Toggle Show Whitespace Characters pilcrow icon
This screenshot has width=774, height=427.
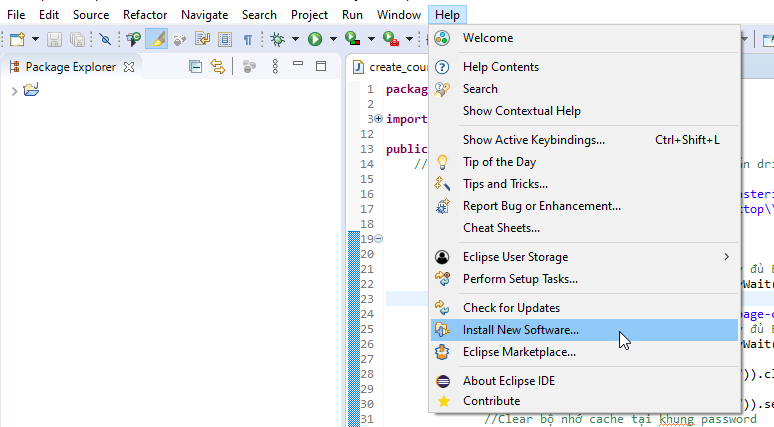[x=248, y=39]
